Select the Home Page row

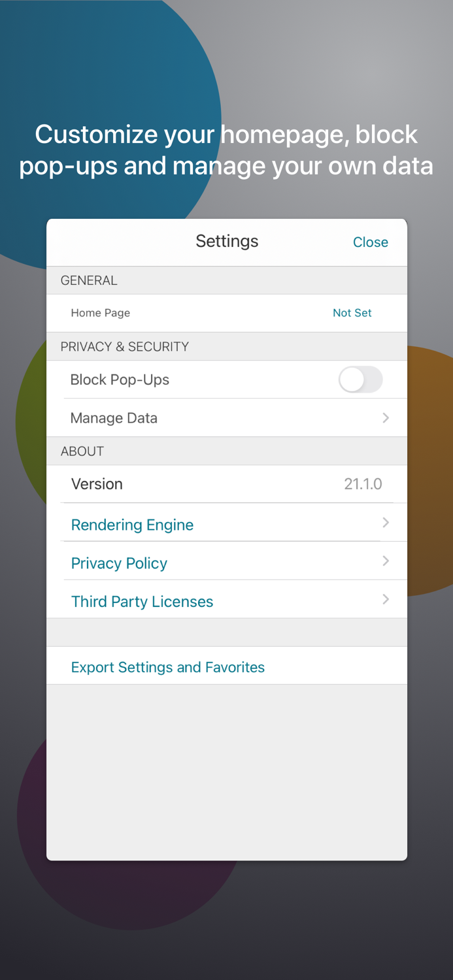click(x=100, y=313)
